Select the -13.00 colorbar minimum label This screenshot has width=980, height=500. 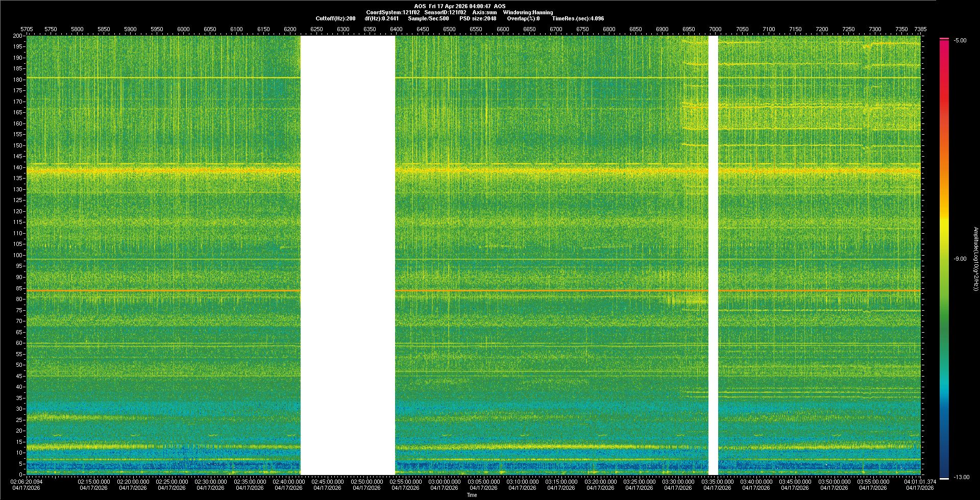(962, 477)
